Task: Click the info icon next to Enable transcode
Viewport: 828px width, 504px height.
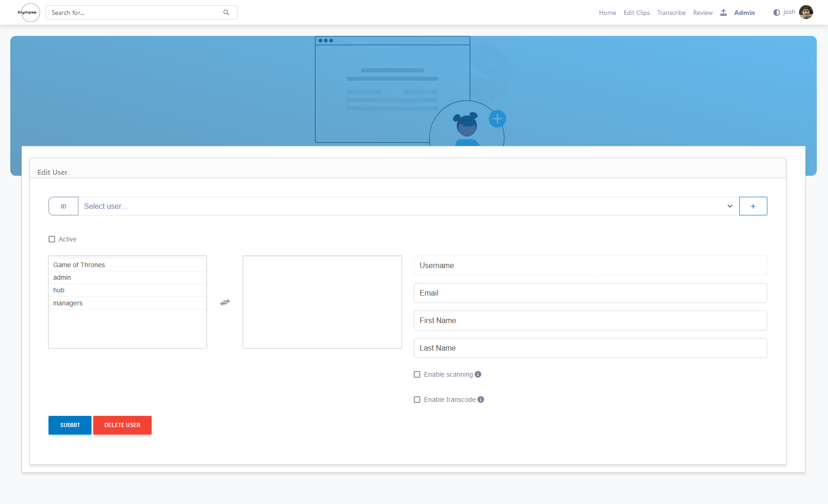Action: click(x=481, y=399)
